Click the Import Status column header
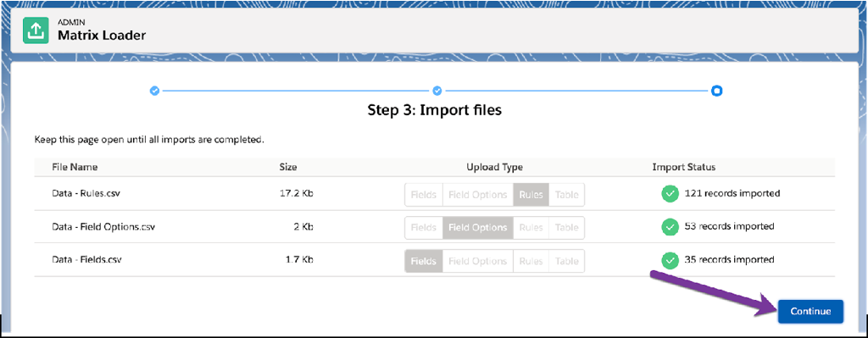This screenshot has width=868, height=338. 684,167
